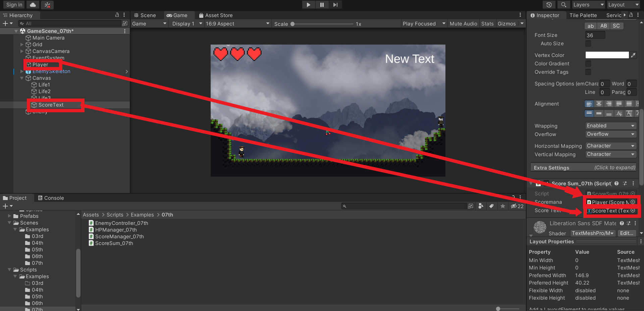Select center text alignment icon
This screenshot has height=311, width=644.
click(x=599, y=104)
